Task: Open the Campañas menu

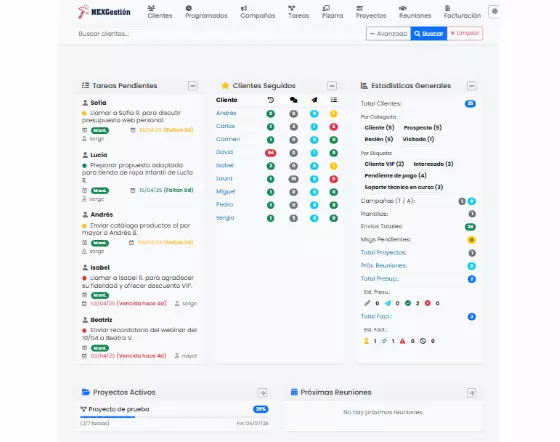Action: click(258, 12)
